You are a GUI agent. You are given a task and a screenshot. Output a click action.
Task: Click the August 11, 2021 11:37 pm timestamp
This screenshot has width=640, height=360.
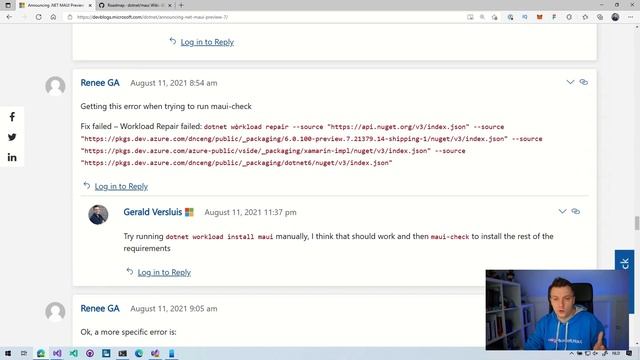[250, 212]
